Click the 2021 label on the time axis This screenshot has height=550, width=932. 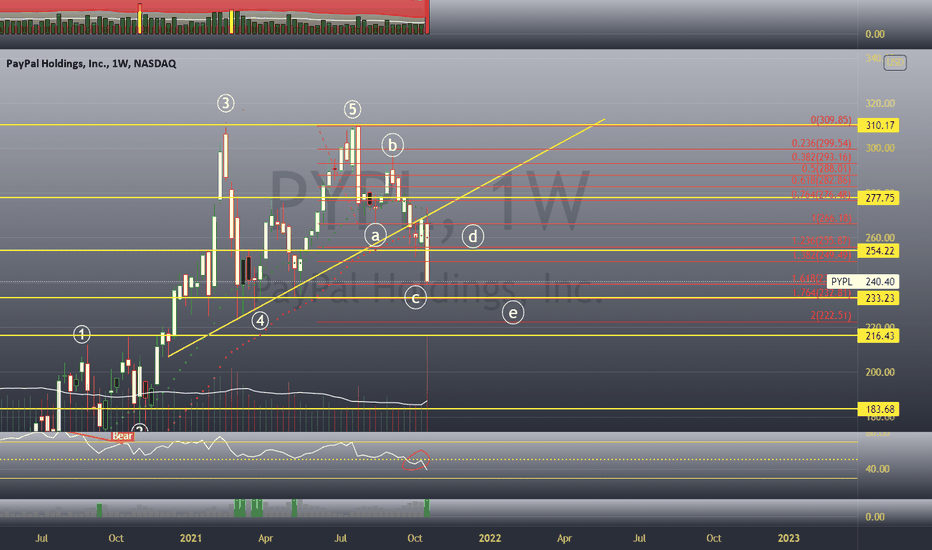point(191,538)
